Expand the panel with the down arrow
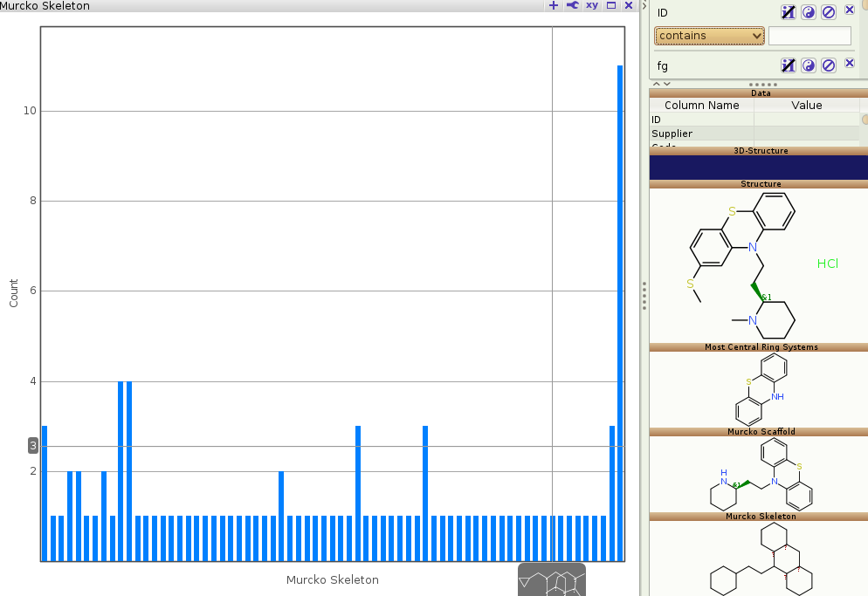The image size is (868, 596). (x=667, y=84)
